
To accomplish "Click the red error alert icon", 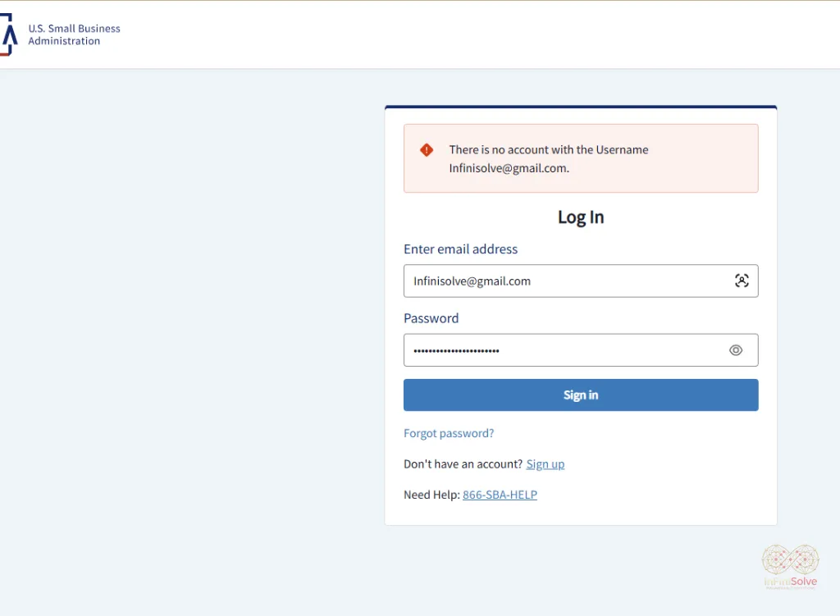I will (x=427, y=150).
